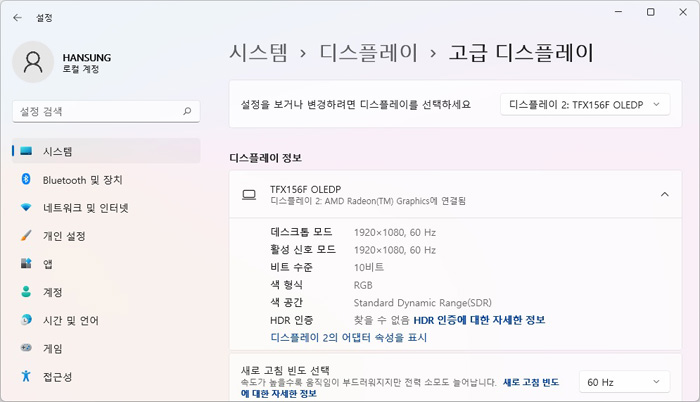Image resolution: width=700 pixels, height=402 pixels.
Task: Click the 개인 설정 paintbrush icon
Action: click(x=26, y=235)
